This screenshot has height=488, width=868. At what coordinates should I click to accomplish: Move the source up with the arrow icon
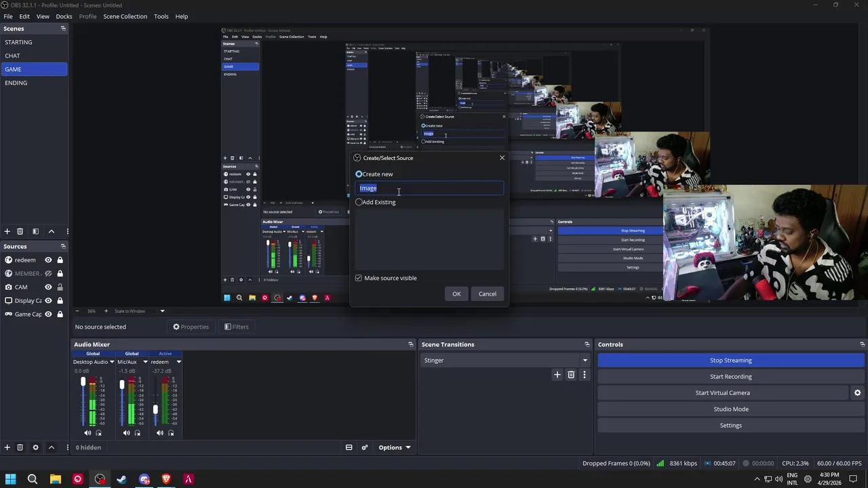coord(51,447)
